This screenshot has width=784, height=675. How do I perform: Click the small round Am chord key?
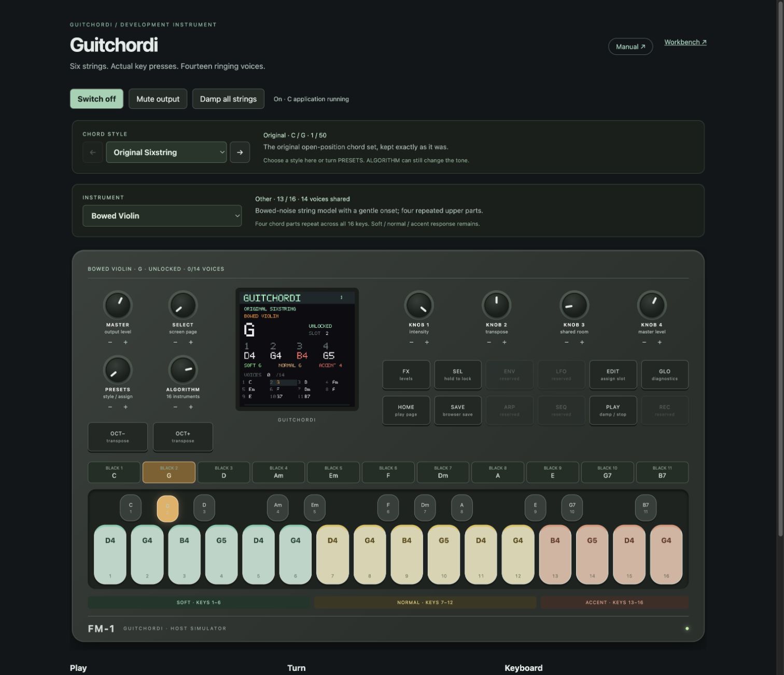point(278,508)
